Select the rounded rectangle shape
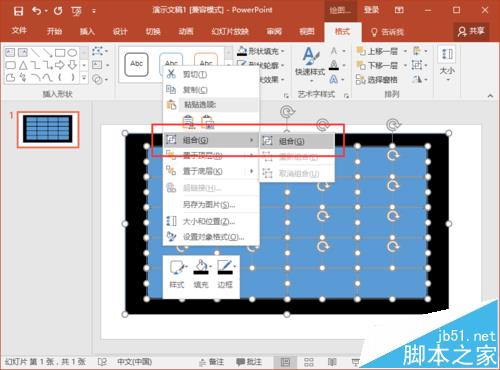Image resolution: width=500 pixels, height=370 pixels. pyautogui.click(x=10, y=65)
